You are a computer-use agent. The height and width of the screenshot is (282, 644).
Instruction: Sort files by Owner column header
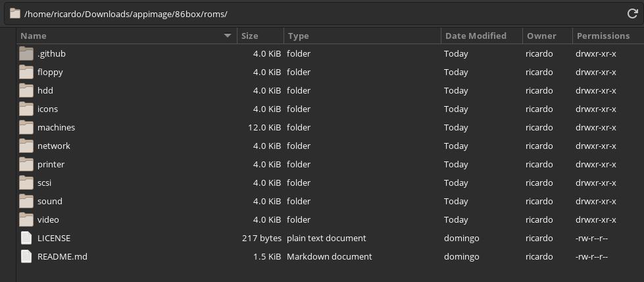pyautogui.click(x=547, y=36)
